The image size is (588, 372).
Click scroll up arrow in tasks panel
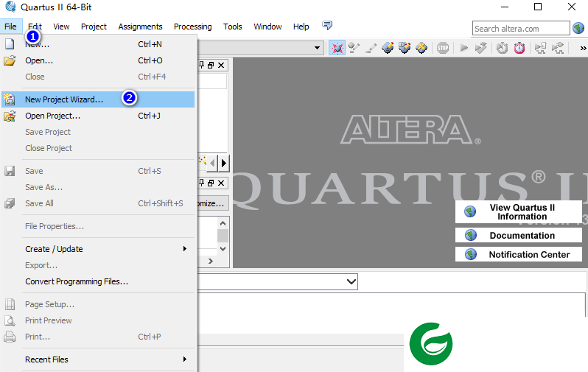(223, 223)
